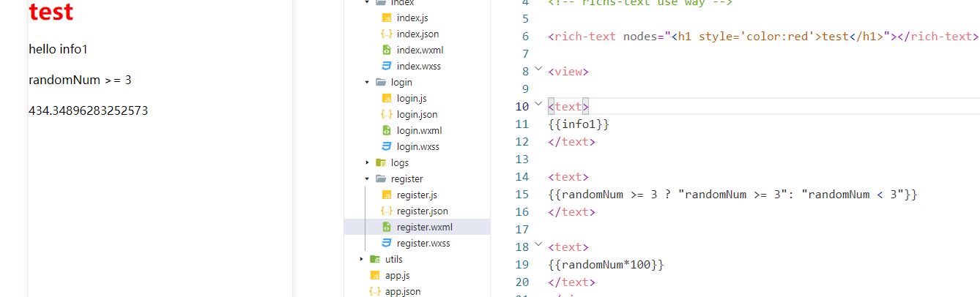Viewport: 980px width, 297px height.
Task: Open the app.js file
Action: coord(398,275)
